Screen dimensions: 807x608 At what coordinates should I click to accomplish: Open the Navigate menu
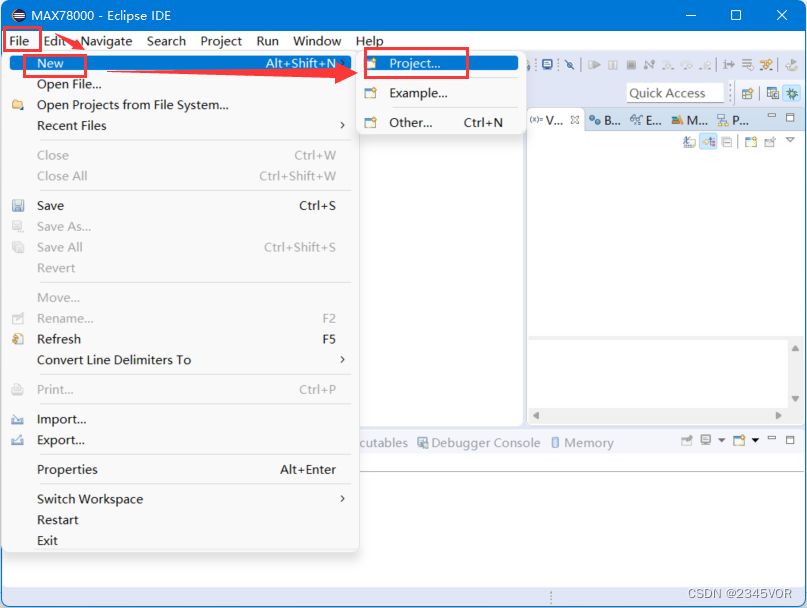coord(107,41)
